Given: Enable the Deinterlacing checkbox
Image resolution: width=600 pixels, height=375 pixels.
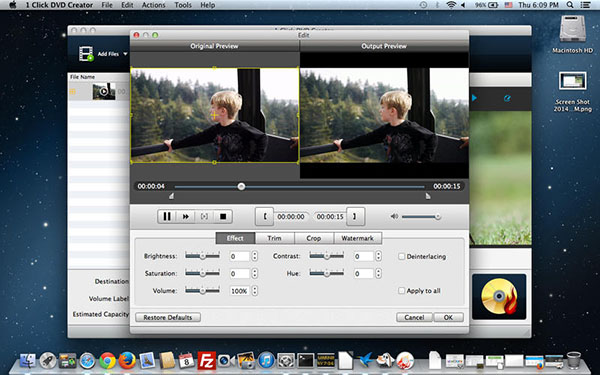Looking at the screenshot, I should tap(401, 256).
